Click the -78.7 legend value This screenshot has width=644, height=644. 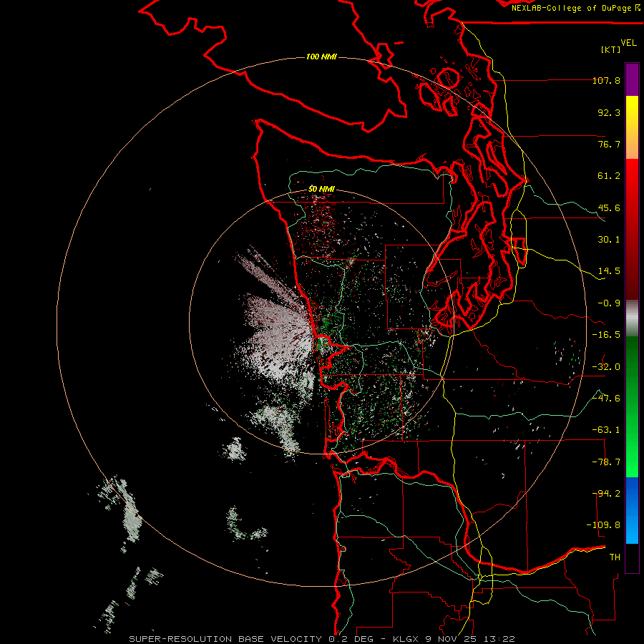[606, 462]
